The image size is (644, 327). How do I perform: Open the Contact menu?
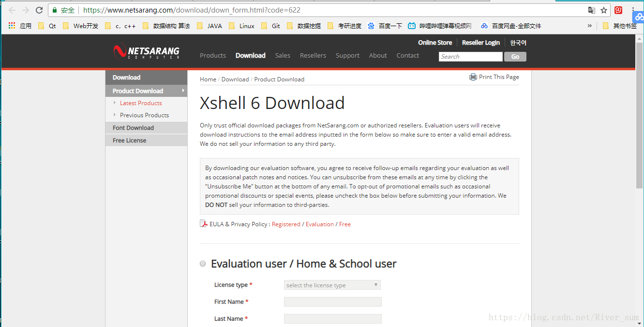pyautogui.click(x=408, y=55)
